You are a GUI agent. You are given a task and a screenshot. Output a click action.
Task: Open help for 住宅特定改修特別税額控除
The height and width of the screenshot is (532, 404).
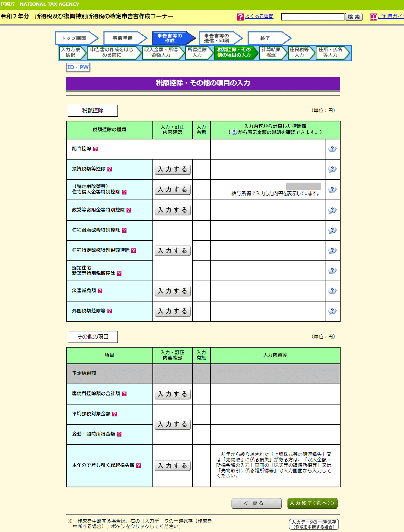133,250
